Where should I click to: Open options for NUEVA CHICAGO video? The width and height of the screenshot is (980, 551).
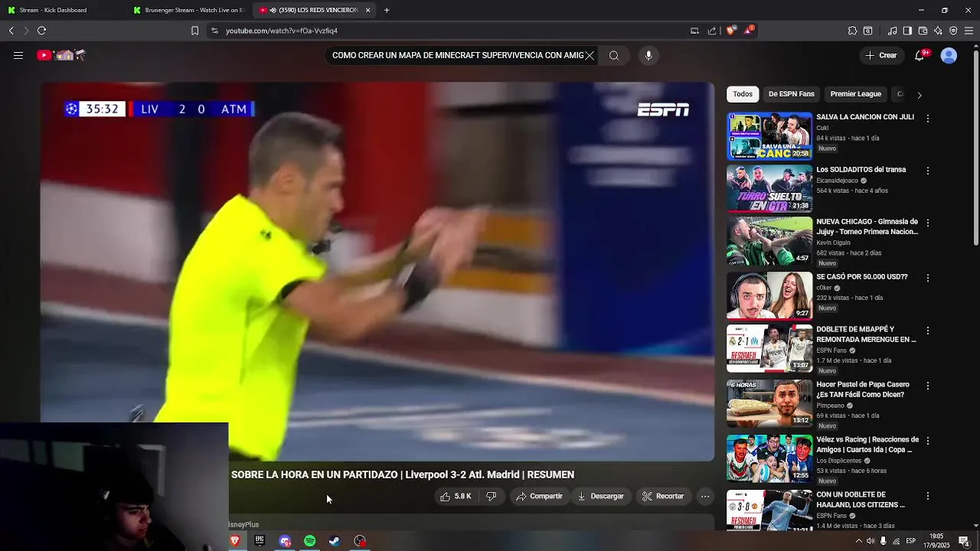coord(927,223)
